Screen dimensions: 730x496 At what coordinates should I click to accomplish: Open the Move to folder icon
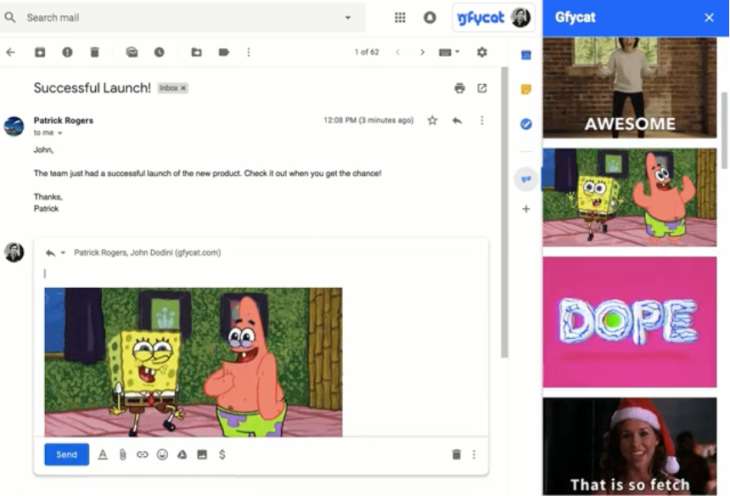[x=196, y=52]
